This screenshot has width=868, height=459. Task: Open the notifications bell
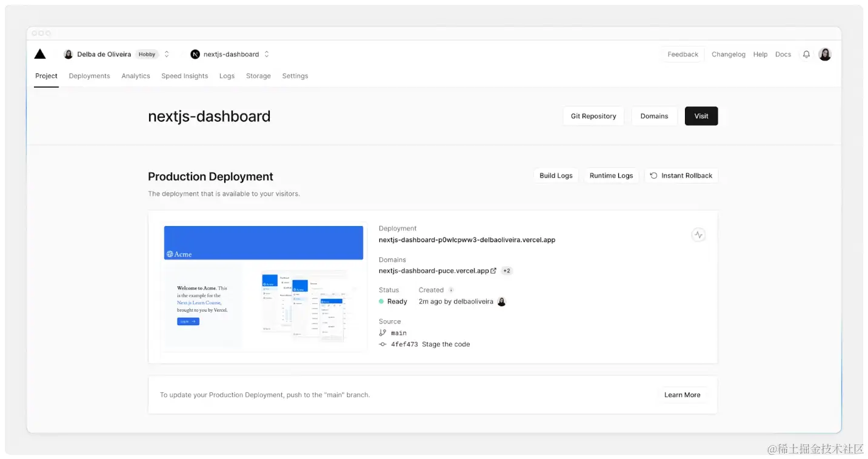[x=806, y=55]
